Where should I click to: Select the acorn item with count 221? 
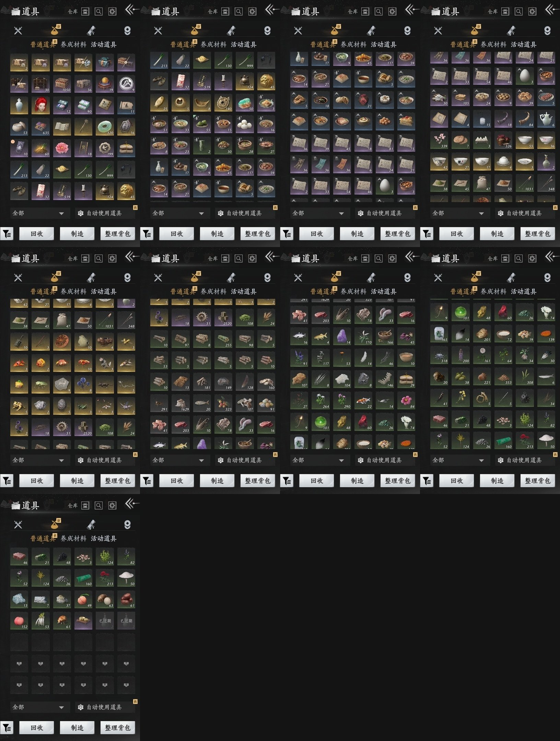[482, 376]
